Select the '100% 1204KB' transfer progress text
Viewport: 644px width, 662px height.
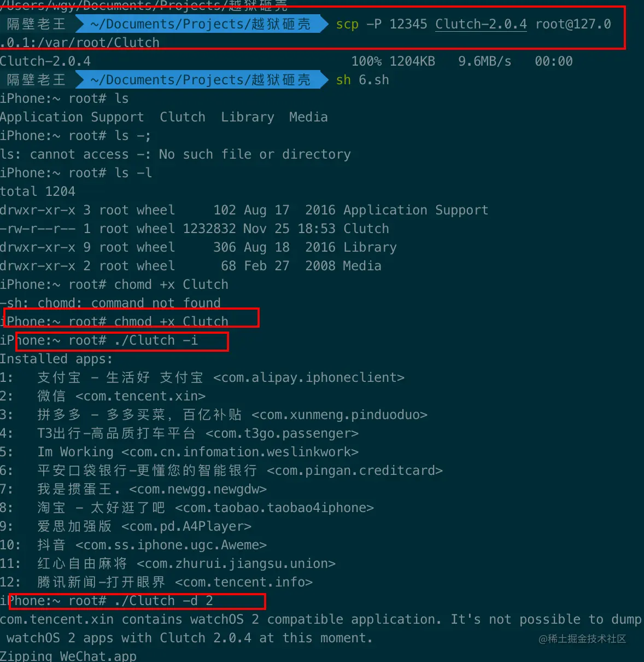[x=393, y=61]
